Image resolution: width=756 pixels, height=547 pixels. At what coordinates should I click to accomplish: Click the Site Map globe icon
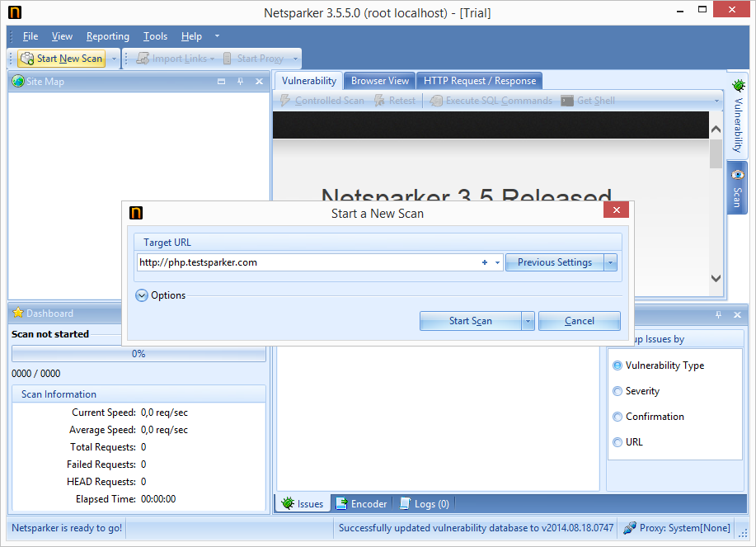click(18, 82)
